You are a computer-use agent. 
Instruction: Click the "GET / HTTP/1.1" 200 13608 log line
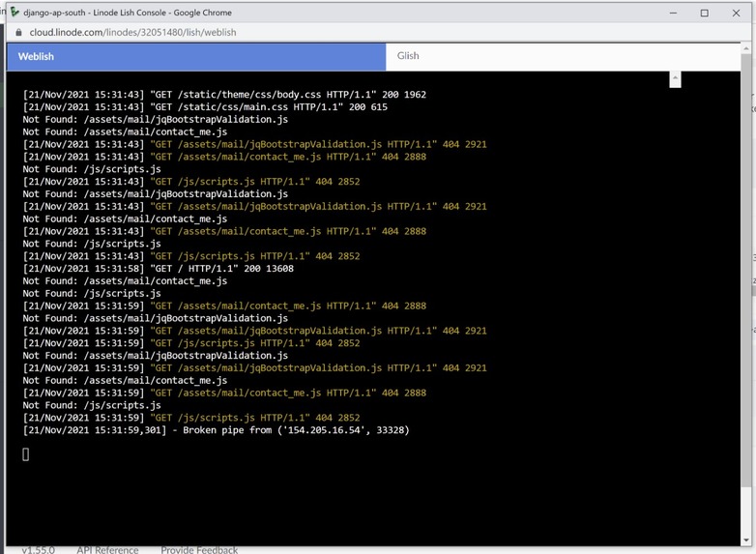159,269
